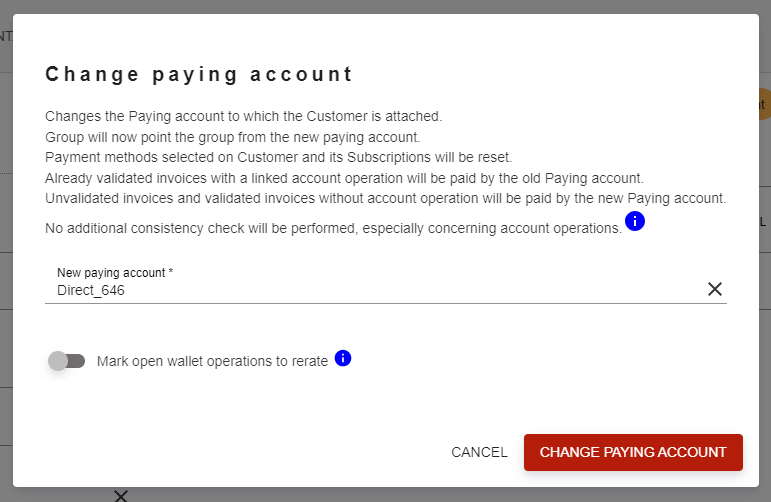Click the 'Payment methods selected on Customer' line
This screenshot has height=502, width=771.
(x=279, y=157)
